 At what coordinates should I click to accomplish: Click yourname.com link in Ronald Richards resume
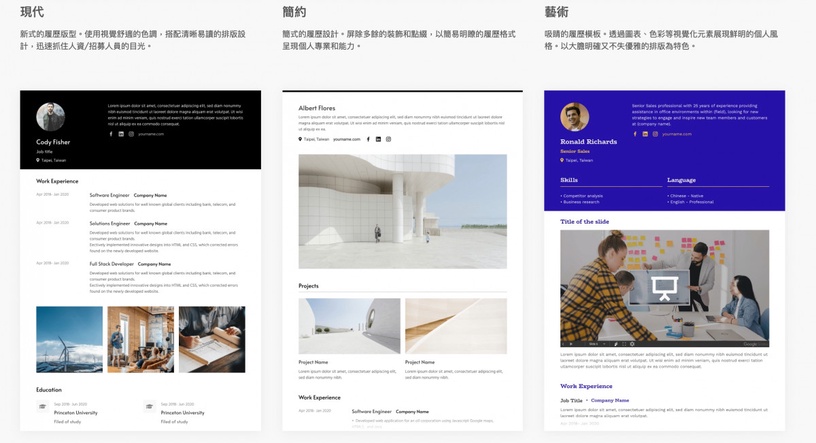pyautogui.click(x=677, y=134)
